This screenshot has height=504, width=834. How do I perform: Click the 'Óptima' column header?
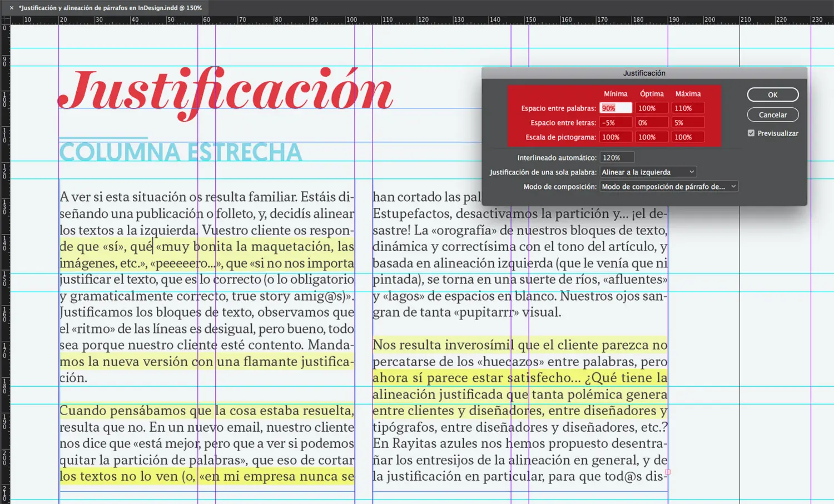(652, 94)
